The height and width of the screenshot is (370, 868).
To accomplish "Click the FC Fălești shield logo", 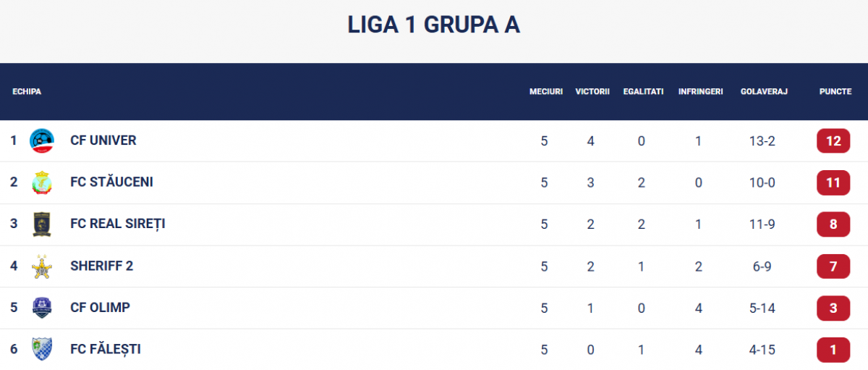I will click(42, 350).
